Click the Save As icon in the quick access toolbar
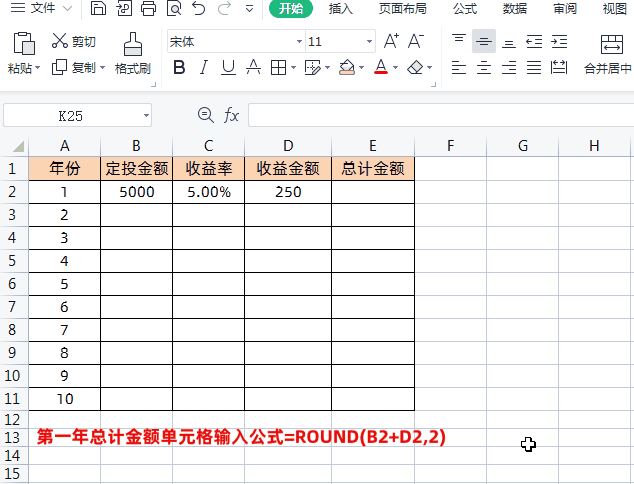 coord(124,8)
